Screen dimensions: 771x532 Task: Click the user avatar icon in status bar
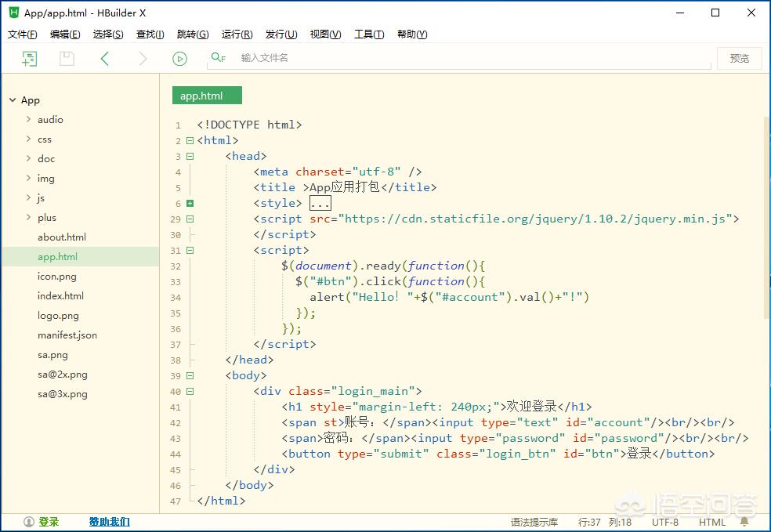click(x=29, y=522)
